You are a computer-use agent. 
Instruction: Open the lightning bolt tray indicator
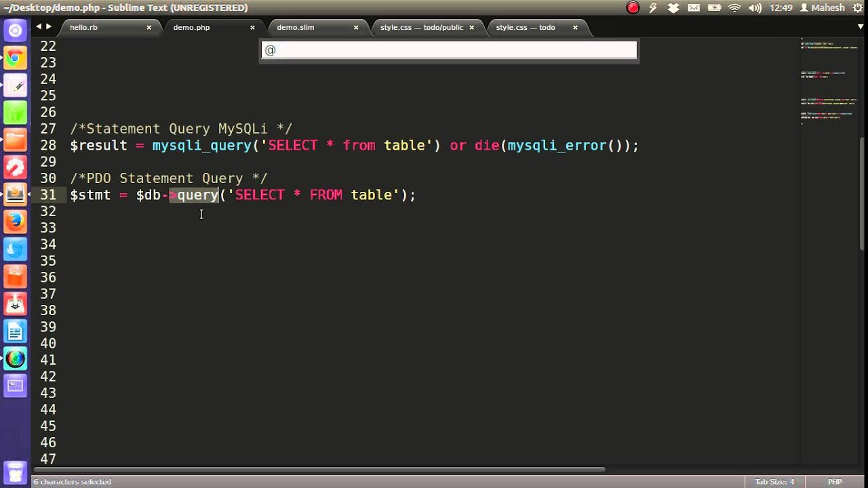653,7
